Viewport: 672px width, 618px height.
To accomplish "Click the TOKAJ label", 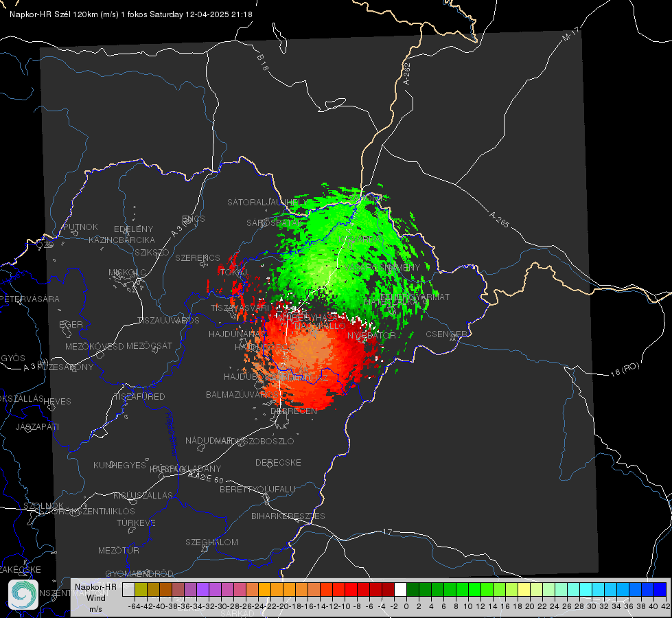I will [233, 273].
